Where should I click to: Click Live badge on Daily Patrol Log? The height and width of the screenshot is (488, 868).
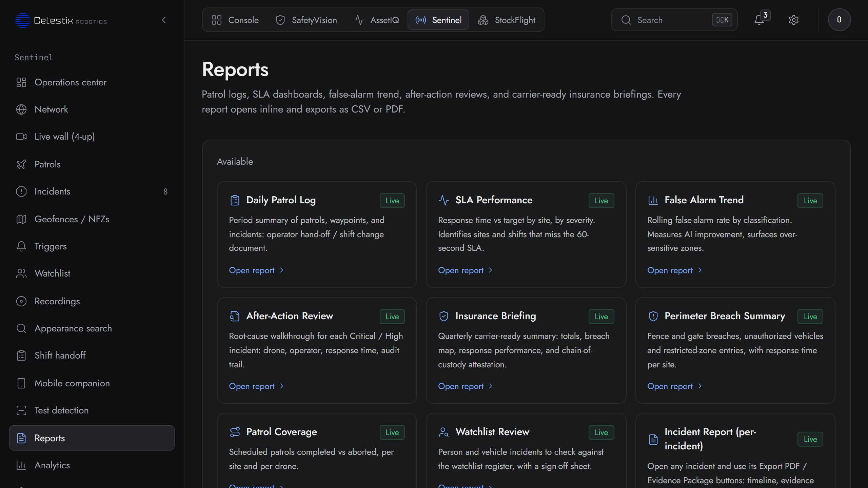pos(392,201)
